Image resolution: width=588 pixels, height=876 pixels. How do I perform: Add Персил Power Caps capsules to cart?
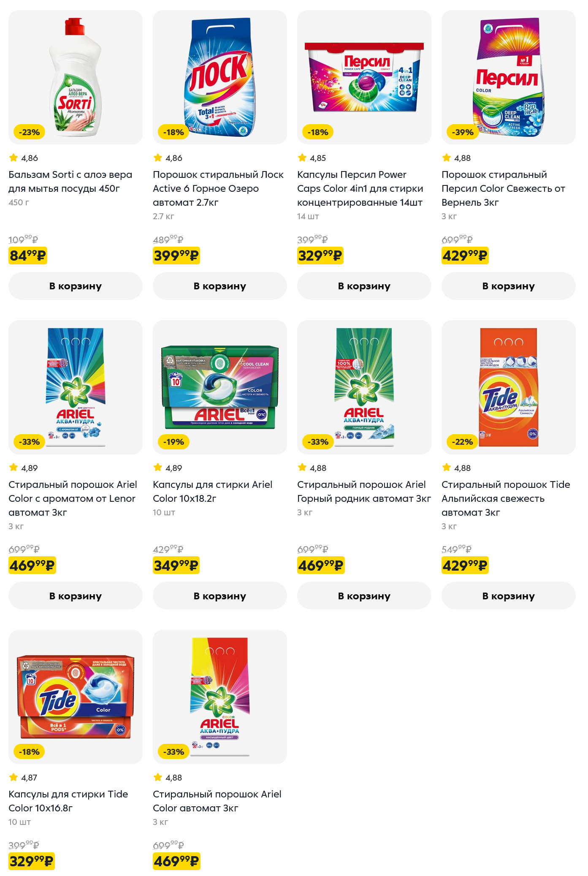364,286
